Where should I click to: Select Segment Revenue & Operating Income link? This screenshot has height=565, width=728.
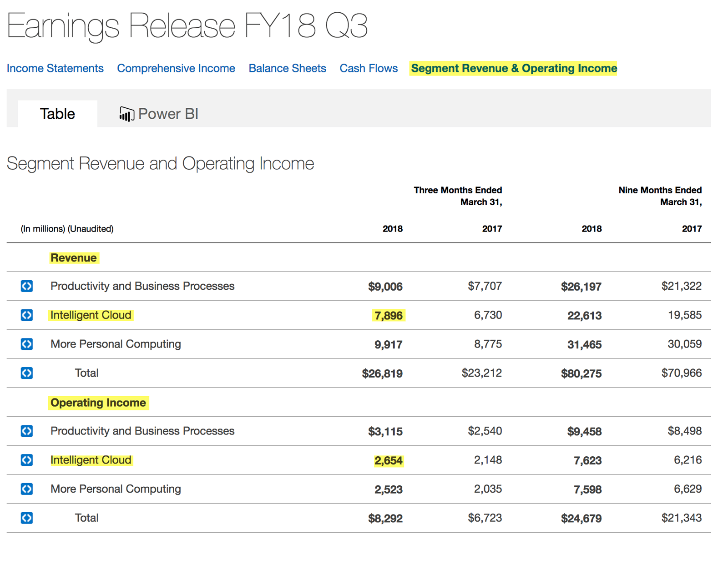coord(514,68)
